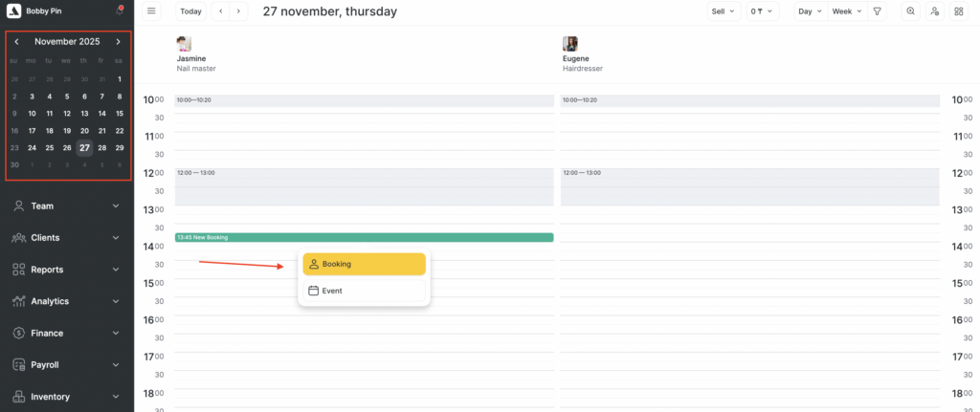
Task: Click the grid layout icon
Action: click(x=959, y=11)
